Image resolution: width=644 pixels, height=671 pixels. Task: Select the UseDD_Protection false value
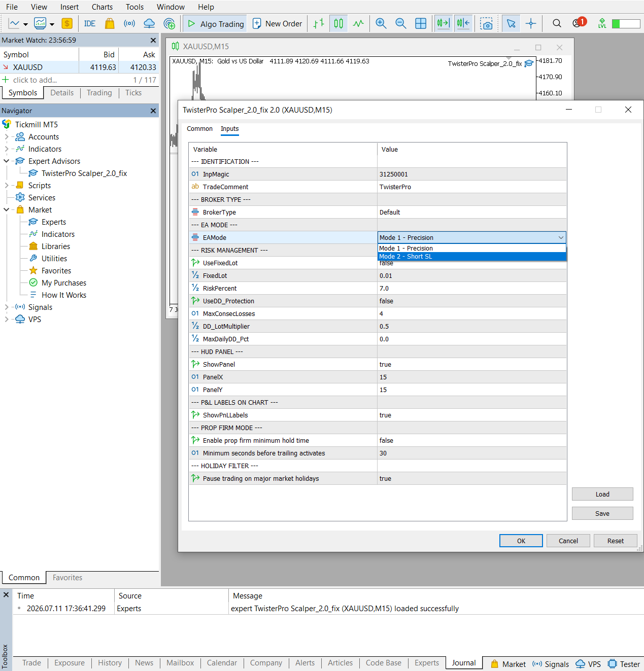click(472, 301)
